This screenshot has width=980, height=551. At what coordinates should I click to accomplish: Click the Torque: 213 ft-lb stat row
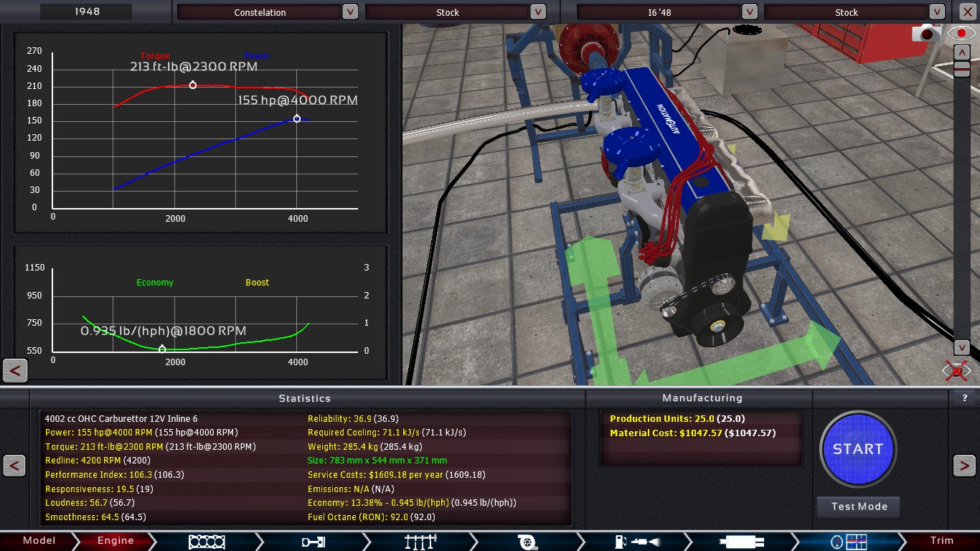(x=150, y=447)
